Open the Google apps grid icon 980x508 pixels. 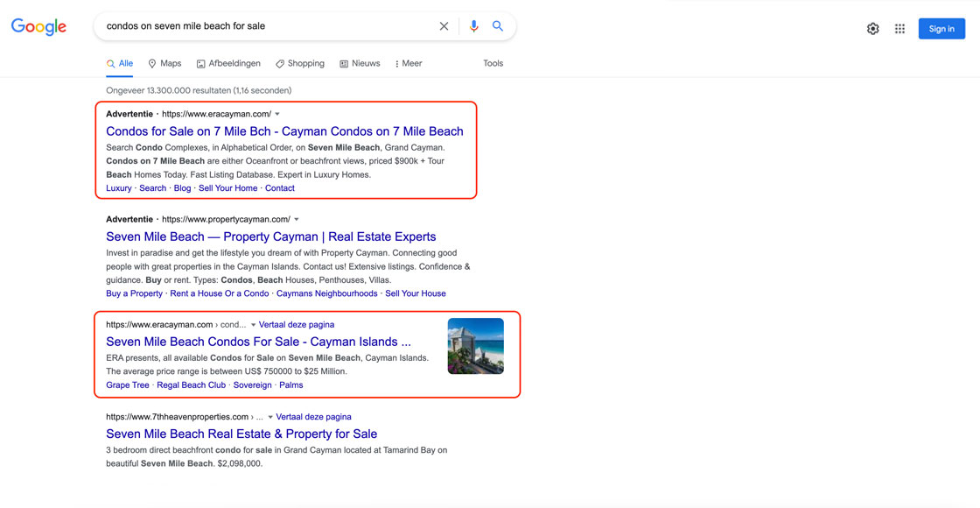(900, 29)
